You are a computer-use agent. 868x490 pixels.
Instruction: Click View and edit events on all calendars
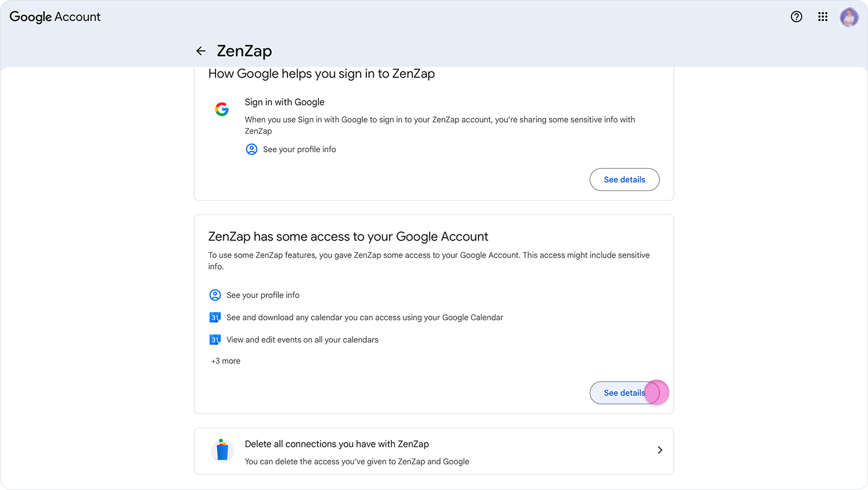pos(302,340)
